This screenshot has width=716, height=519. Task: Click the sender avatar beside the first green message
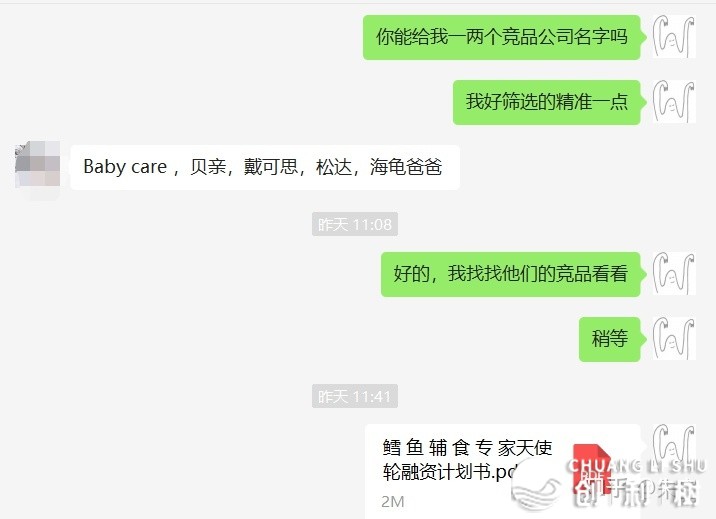coord(674,37)
